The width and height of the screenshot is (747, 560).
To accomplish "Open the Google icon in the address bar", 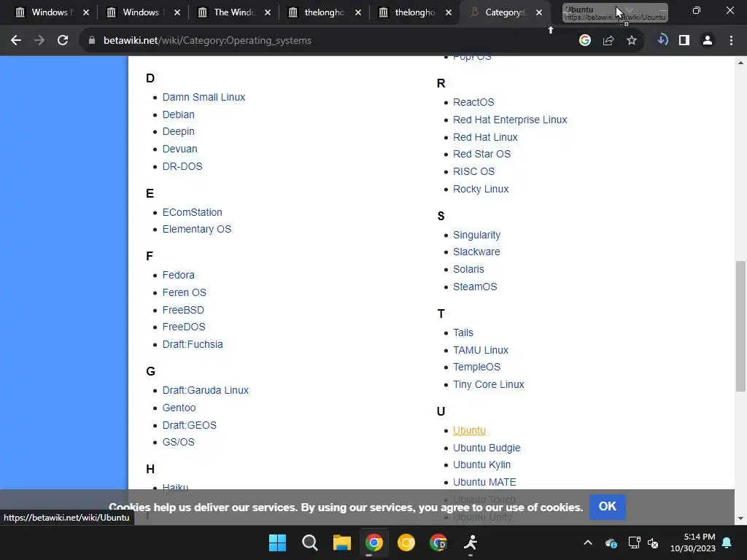I will [x=585, y=41].
